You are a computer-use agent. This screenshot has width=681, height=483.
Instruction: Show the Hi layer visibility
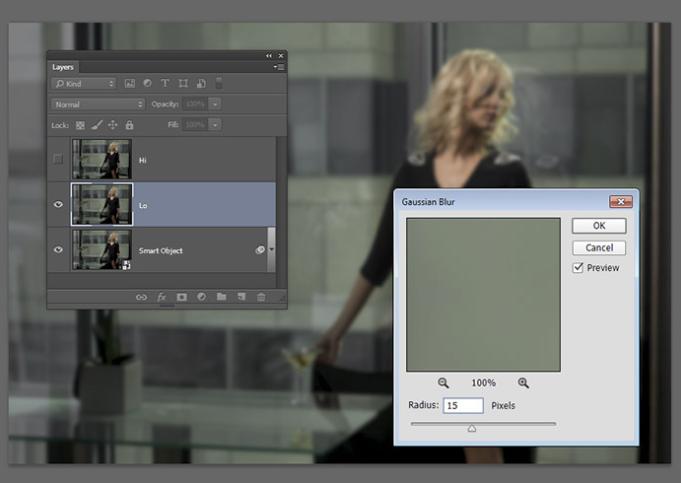click(58, 159)
